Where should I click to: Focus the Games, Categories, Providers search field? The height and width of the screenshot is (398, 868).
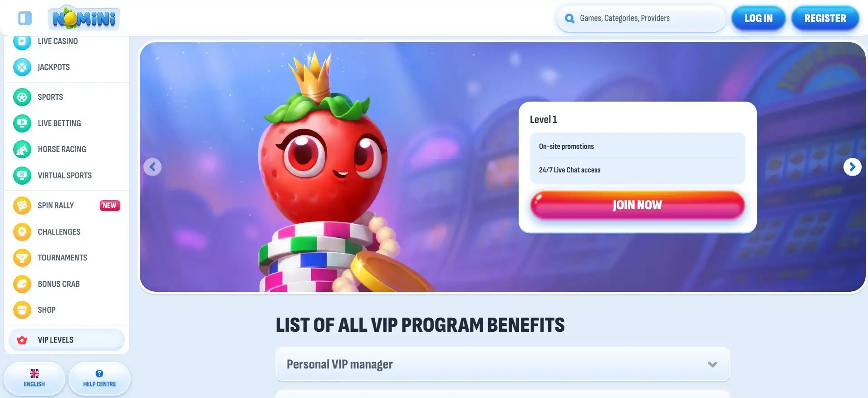[641, 19]
